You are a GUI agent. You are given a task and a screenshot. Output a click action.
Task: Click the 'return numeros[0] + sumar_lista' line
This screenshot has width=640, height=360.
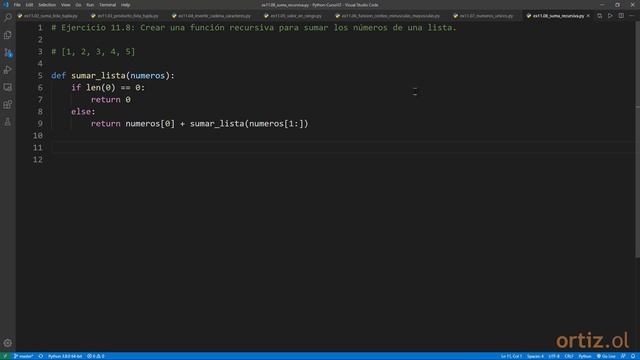[x=200, y=124]
